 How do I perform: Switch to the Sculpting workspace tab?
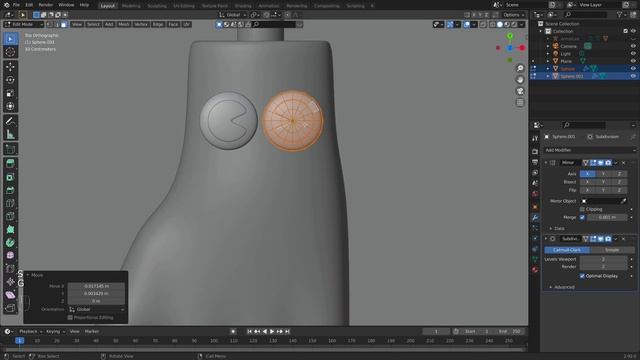(157, 6)
